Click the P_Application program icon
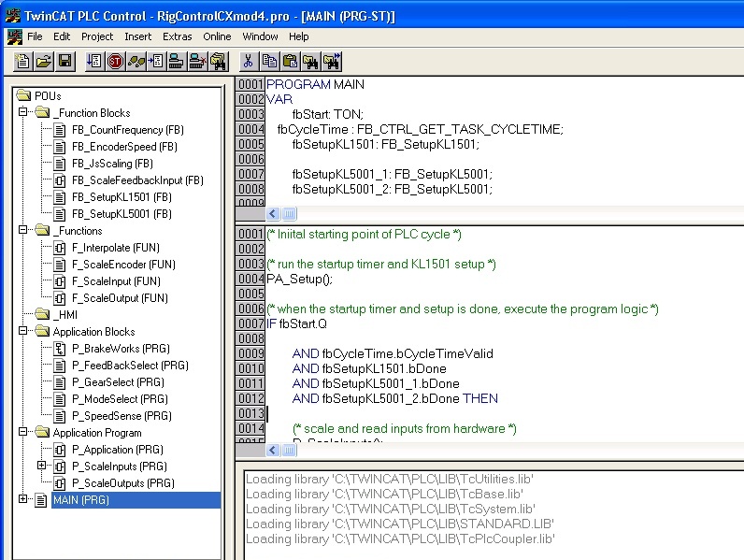 [59, 450]
